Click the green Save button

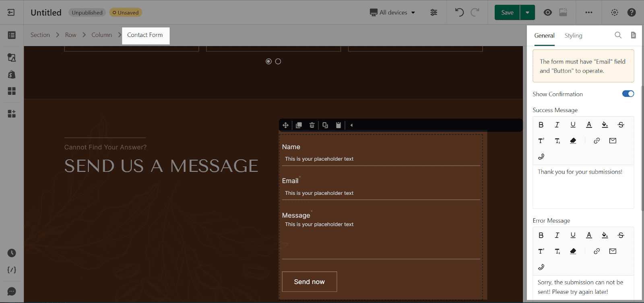(x=507, y=12)
